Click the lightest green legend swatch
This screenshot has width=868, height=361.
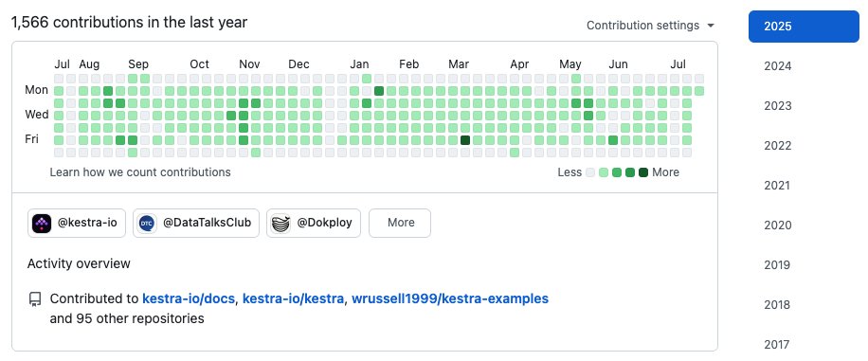click(x=604, y=172)
